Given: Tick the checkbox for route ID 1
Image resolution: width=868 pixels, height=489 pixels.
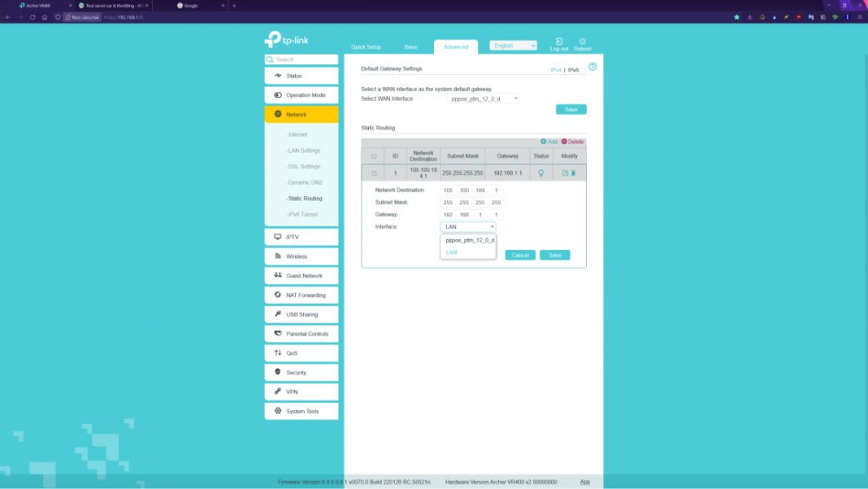Looking at the screenshot, I should [x=374, y=173].
